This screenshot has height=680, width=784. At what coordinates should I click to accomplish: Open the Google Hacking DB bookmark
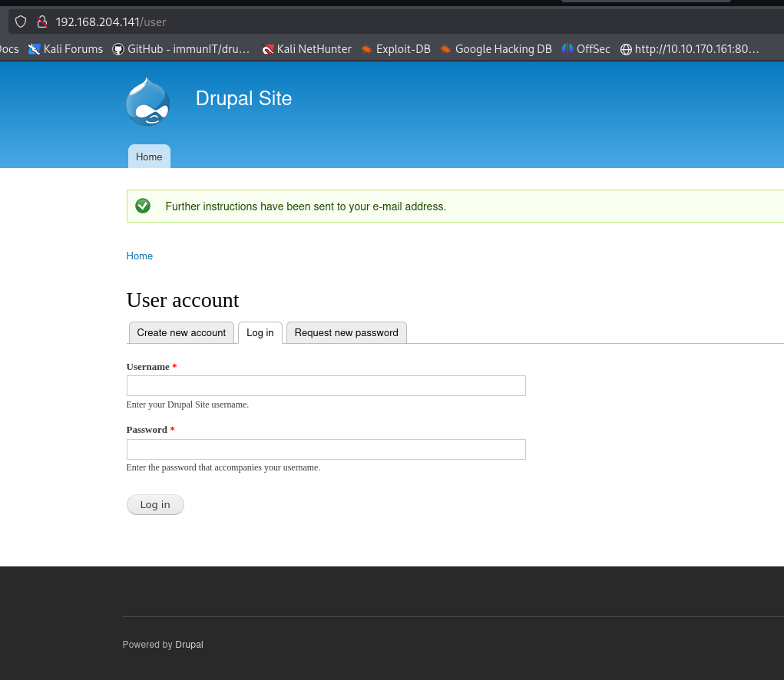coord(496,49)
